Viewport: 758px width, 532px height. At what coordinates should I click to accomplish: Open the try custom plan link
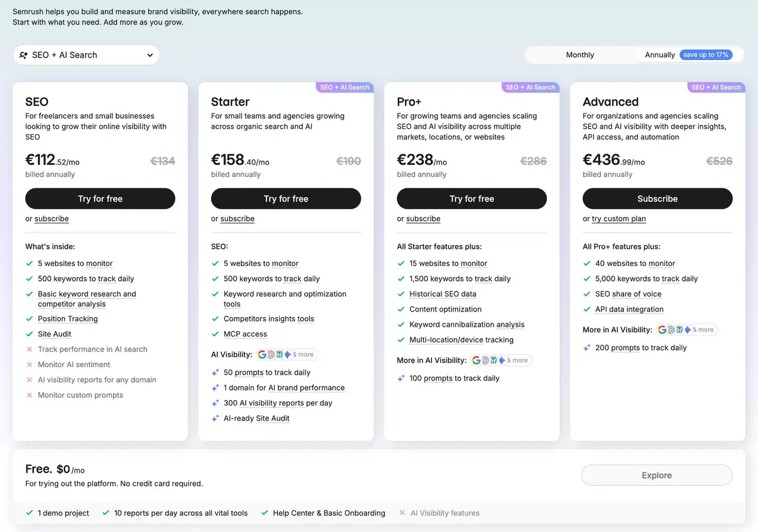[618, 219]
